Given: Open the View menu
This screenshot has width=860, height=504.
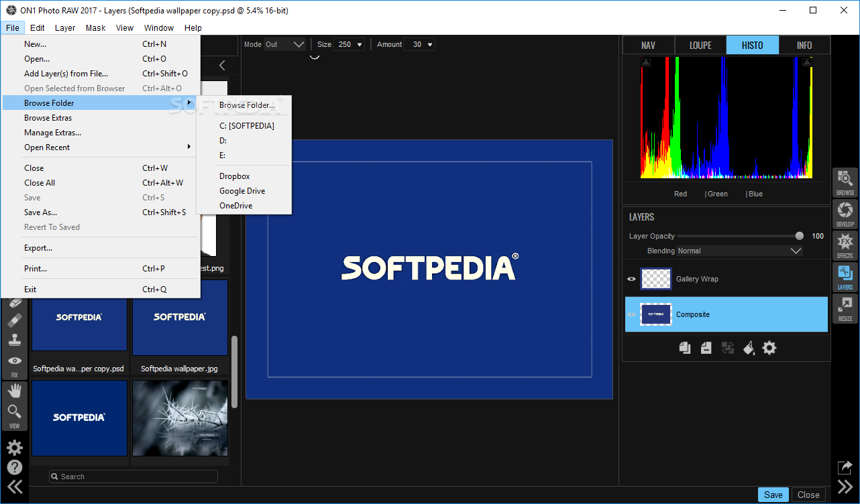Looking at the screenshot, I should coord(125,27).
